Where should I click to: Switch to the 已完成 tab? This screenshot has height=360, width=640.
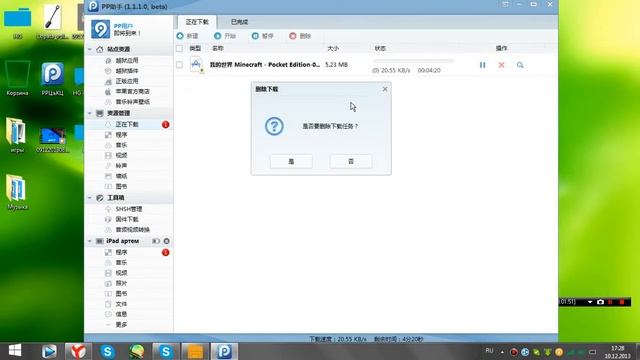pyautogui.click(x=239, y=22)
